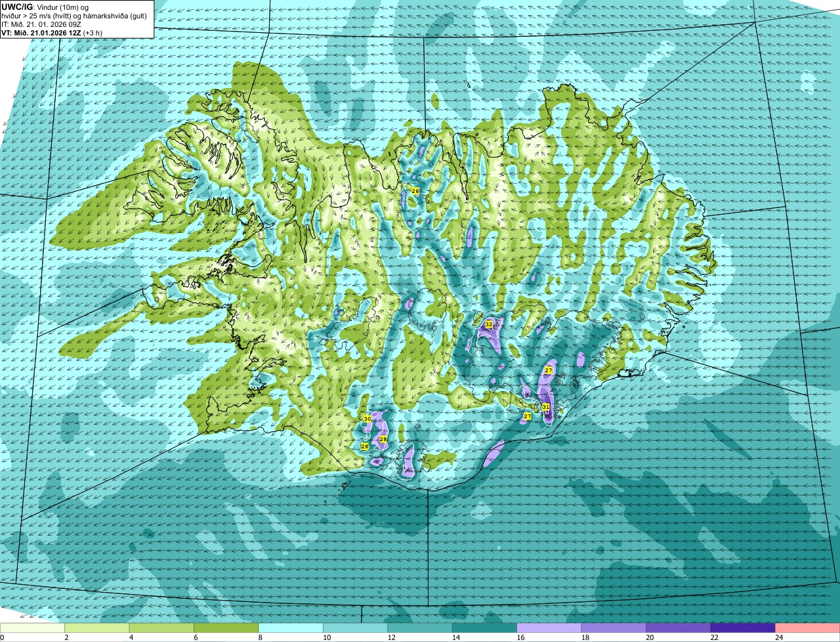Click the purple 18–20 m/s legend swatch
Screen dimensions: 840x642
pyautogui.click(x=614, y=628)
